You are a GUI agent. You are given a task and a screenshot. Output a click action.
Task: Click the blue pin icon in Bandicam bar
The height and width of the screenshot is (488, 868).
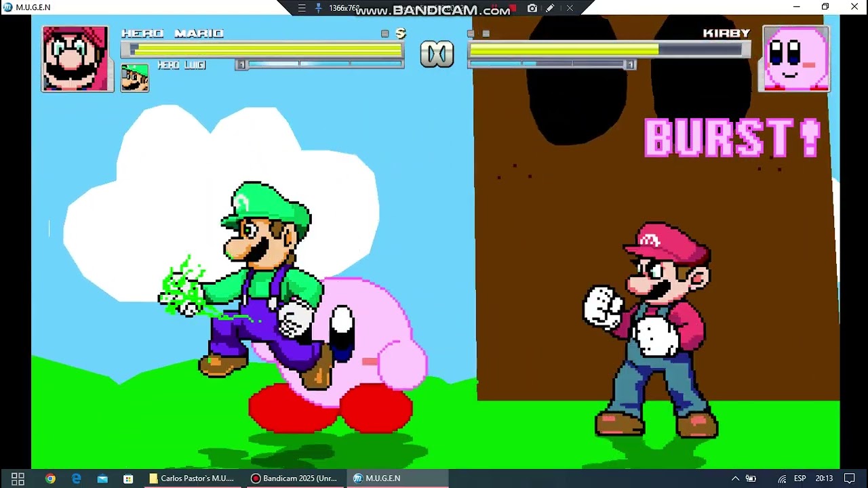(x=318, y=8)
